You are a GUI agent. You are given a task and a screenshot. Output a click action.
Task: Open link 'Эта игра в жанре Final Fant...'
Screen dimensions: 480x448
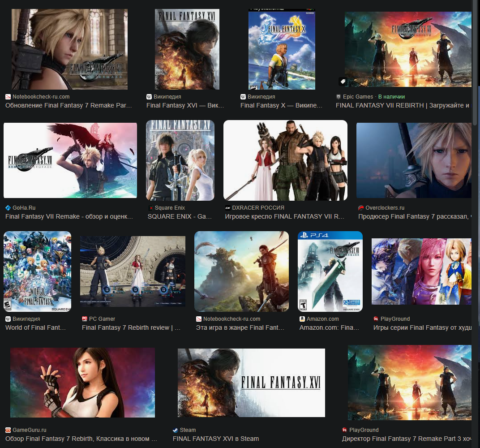pyautogui.click(x=240, y=327)
